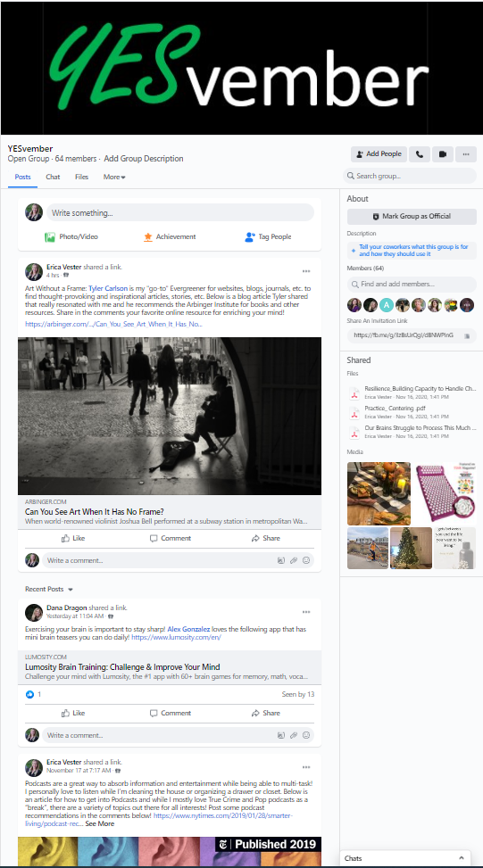Like the Art Without a Frame post
Image resolution: width=483 pixels, height=868 pixels.
(x=73, y=539)
